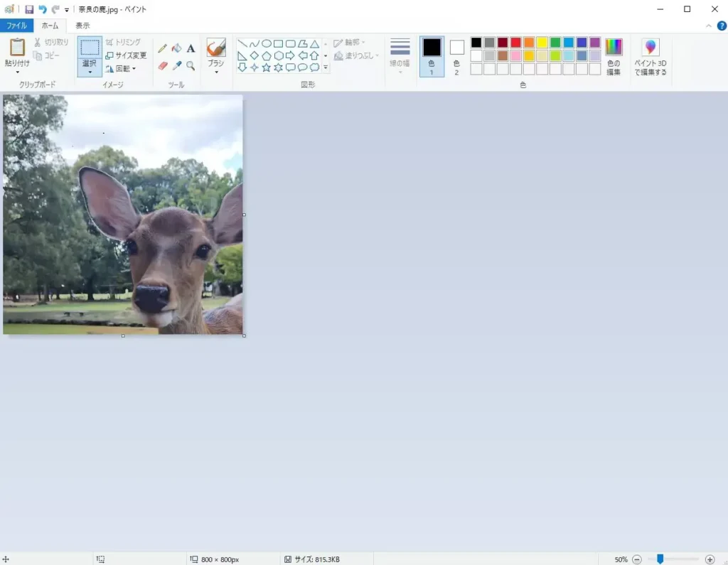Activate the 色1 foreground color box

[432, 56]
